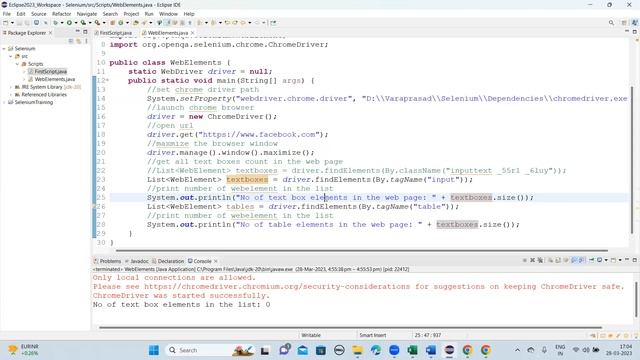Viewport: 640px width, 360px height.
Task: Click Link with Editor icon in Package Explorer
Action: pyautogui.click(x=78, y=41)
